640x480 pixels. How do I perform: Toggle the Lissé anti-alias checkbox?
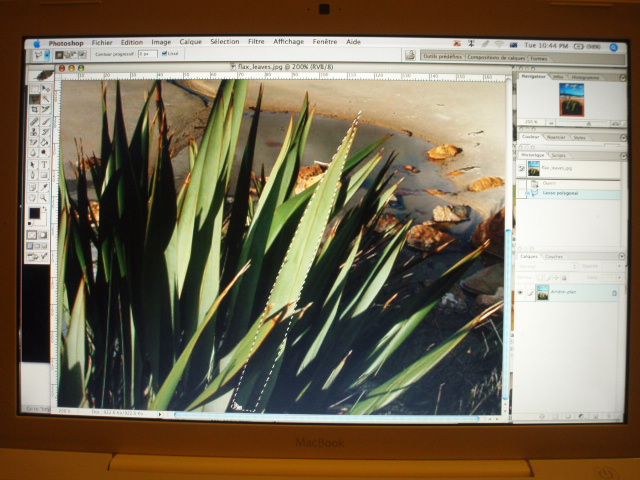(x=164, y=53)
